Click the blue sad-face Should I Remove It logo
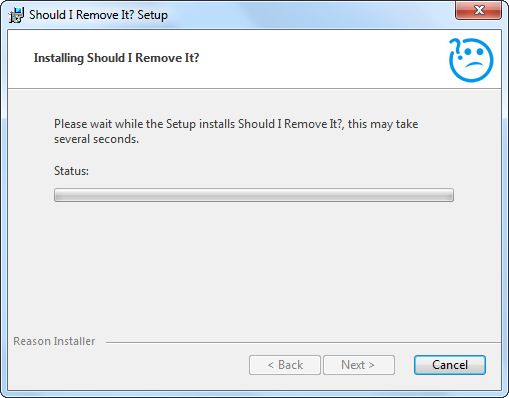 click(x=471, y=60)
